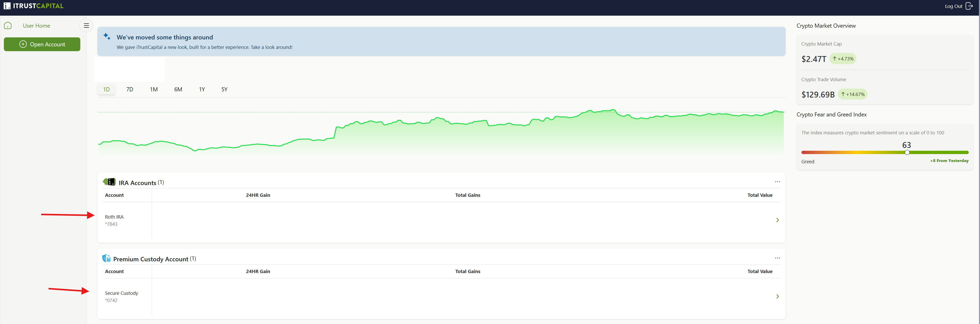The height and width of the screenshot is (324, 980).
Task: Click the 'Crypto Trade Volume' label
Action: point(824,80)
